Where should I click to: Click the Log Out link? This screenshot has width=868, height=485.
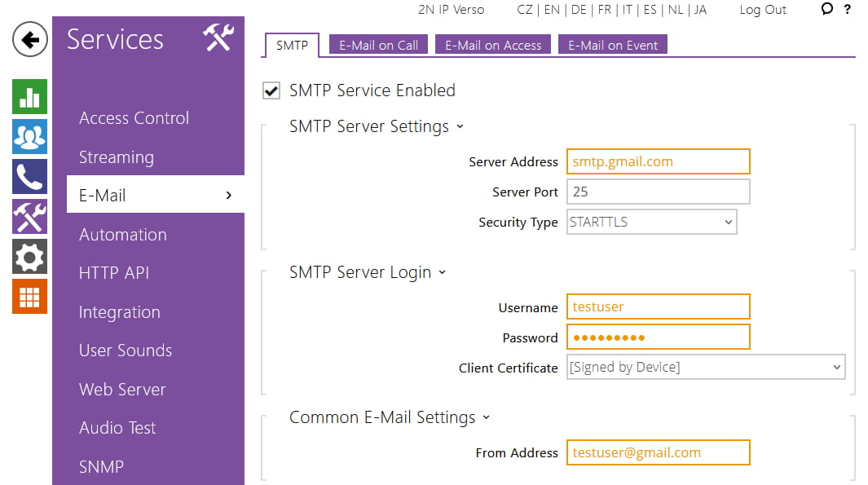coord(763,10)
